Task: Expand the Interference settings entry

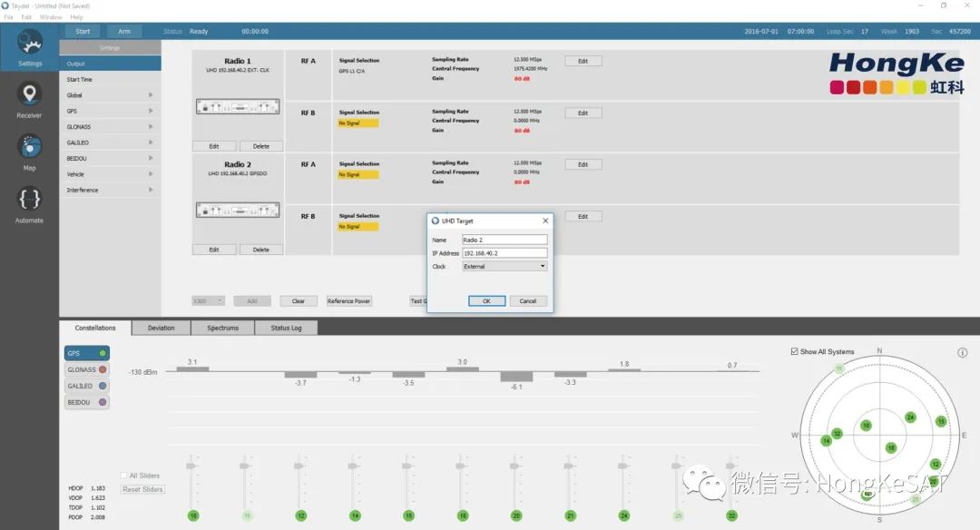Action: click(x=110, y=190)
